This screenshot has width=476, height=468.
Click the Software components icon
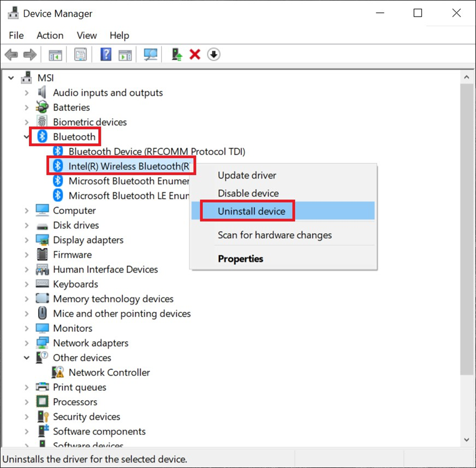pos(43,431)
